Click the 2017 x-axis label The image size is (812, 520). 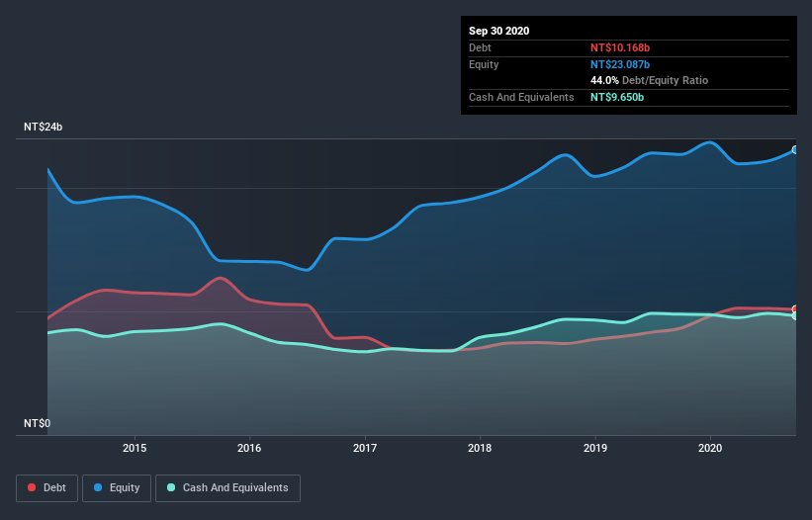click(365, 448)
